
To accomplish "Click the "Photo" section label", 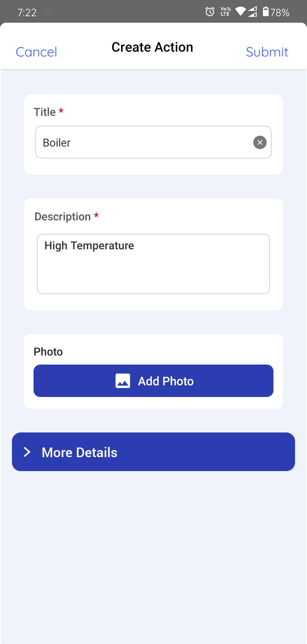I will [x=48, y=352].
